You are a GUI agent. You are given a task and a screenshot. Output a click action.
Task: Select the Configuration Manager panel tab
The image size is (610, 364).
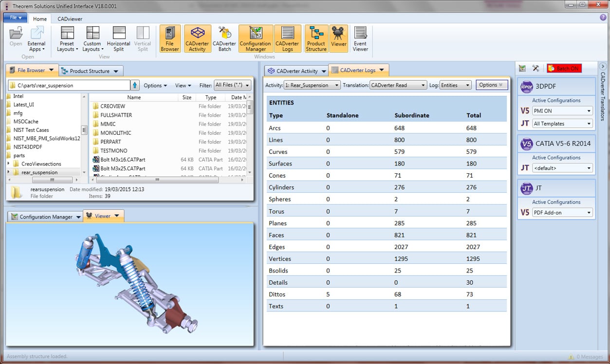coord(45,217)
